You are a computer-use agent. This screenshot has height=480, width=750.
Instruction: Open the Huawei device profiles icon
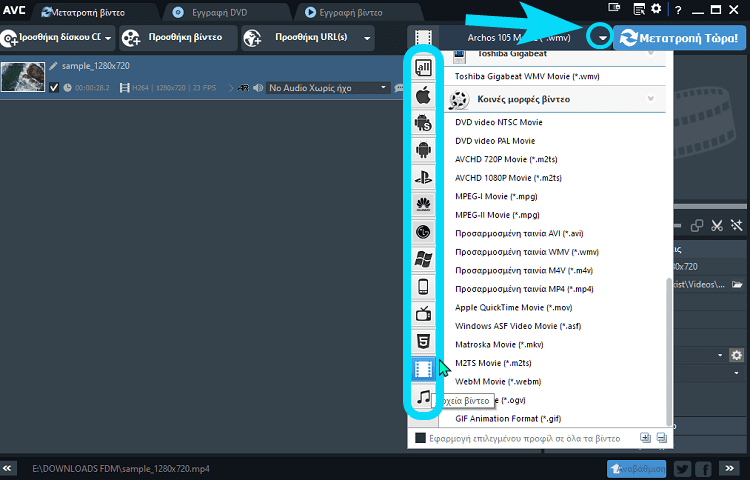(423, 205)
